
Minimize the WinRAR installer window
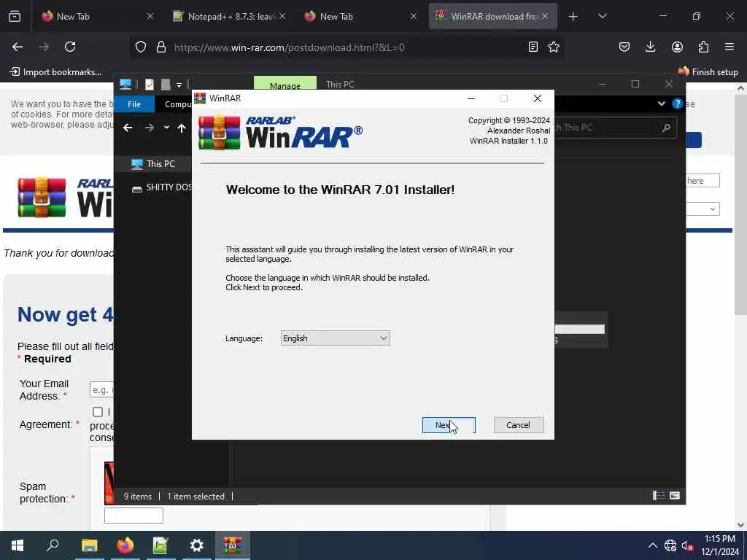coord(471,98)
